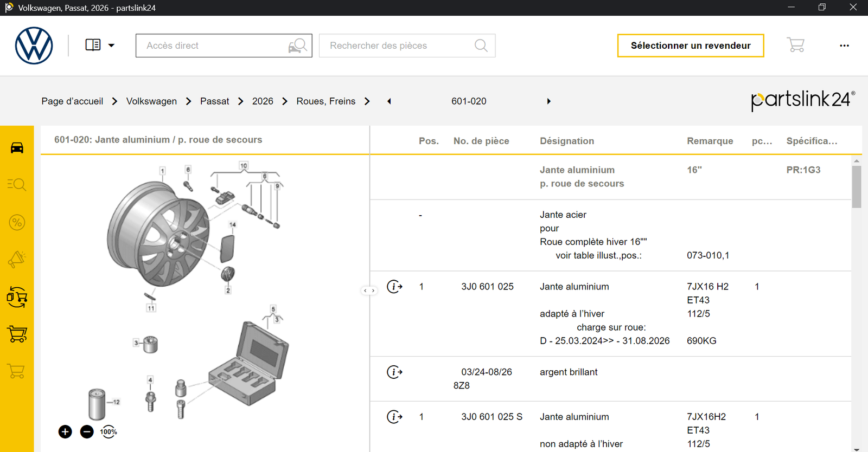Click the parts list scroll down arrow
This screenshot has height=452, width=868.
[857, 449]
